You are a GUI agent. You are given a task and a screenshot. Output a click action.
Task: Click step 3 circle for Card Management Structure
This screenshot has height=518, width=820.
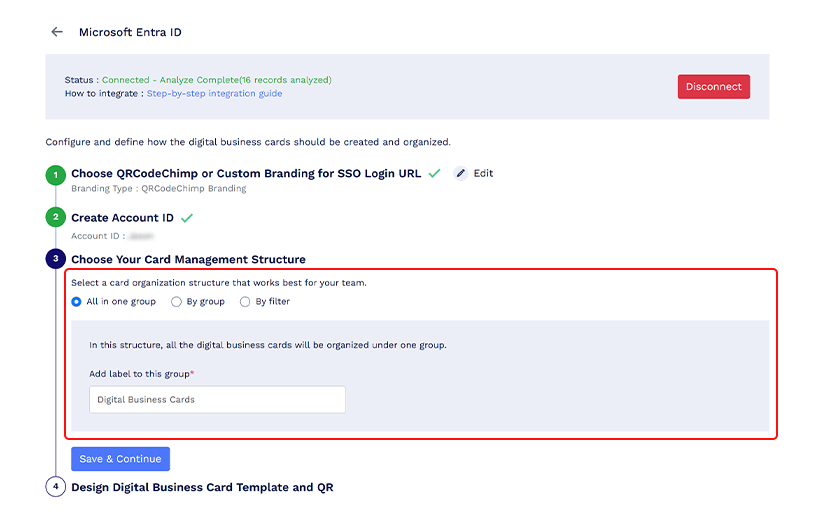pyautogui.click(x=55, y=259)
